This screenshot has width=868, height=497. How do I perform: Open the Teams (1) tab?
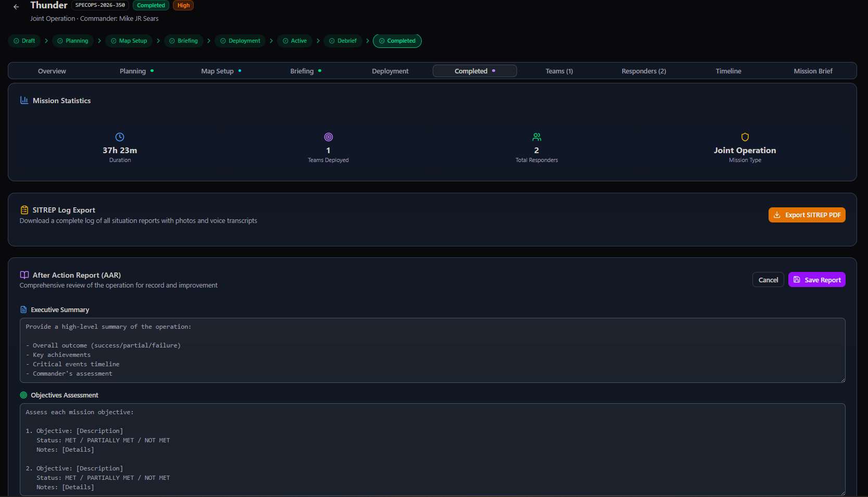coord(559,71)
